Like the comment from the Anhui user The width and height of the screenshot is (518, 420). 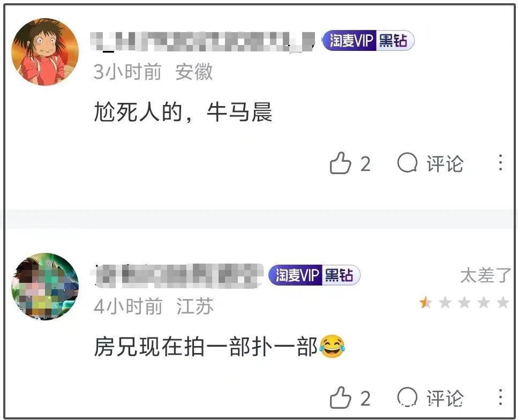[340, 163]
